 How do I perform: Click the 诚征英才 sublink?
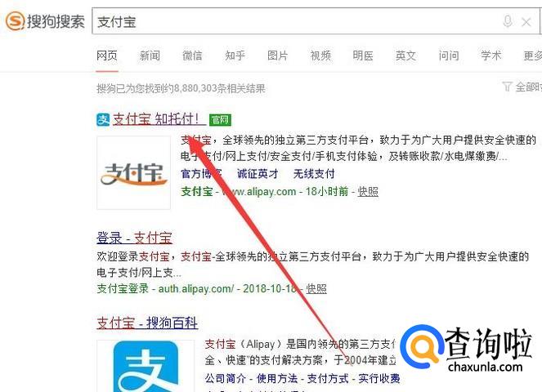click(x=258, y=173)
